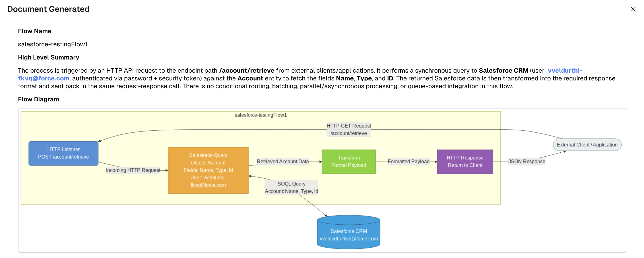Click the Retrieved Account Data label
644x258 pixels.
(283, 161)
